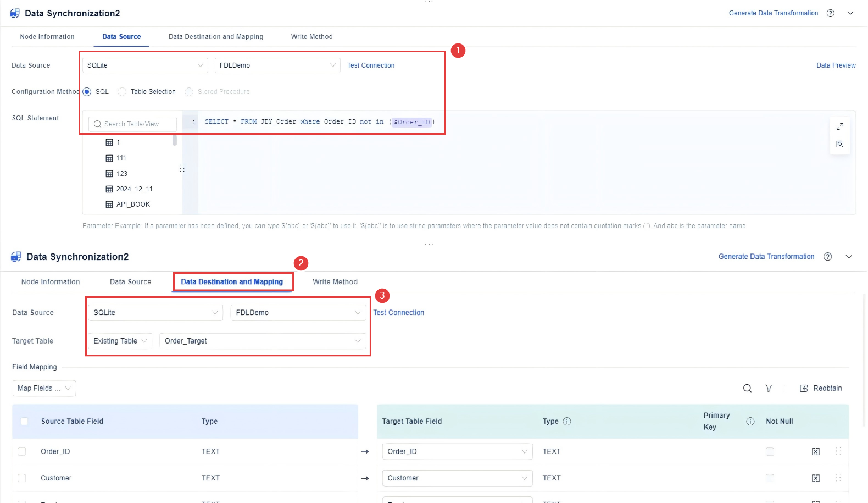The height and width of the screenshot is (503, 868).
Task: Toggle Not Null checkbox for Order_ID target field
Action: 770,452
